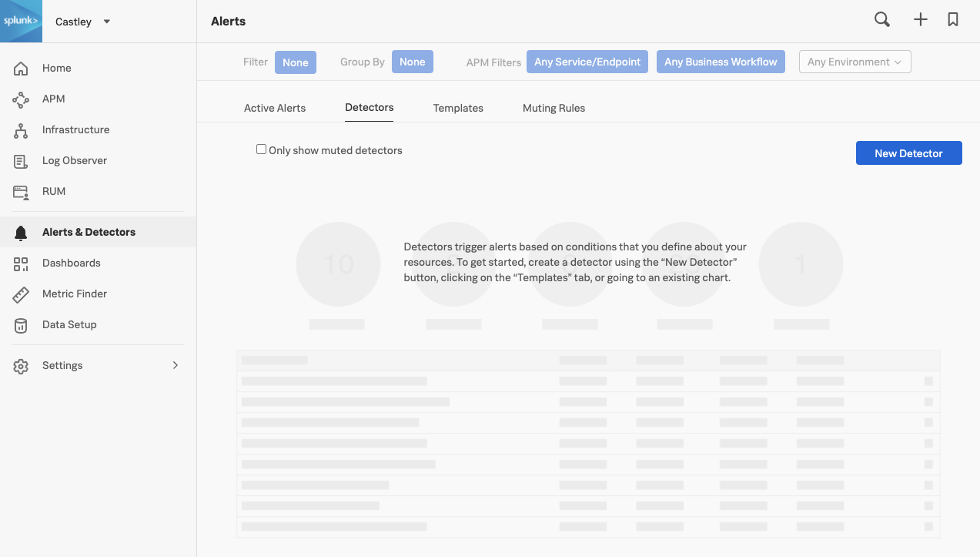This screenshot has height=557, width=980.
Task: Click the APM nodes icon
Action: tap(21, 99)
